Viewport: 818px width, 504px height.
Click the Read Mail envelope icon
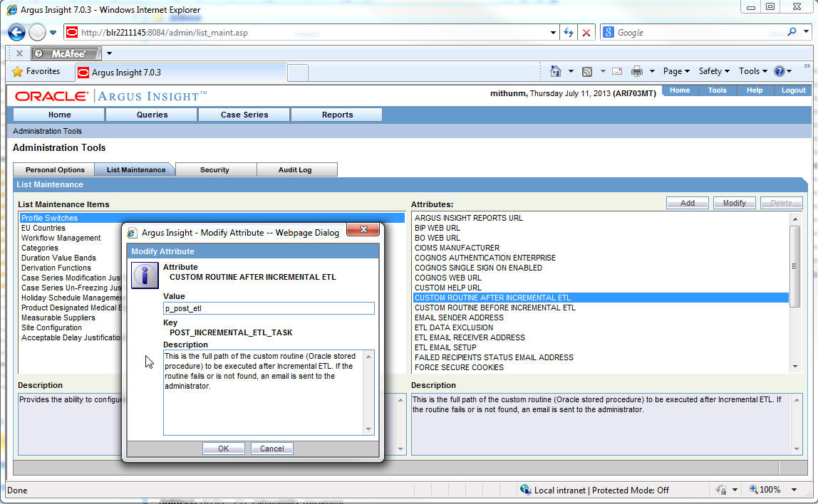point(617,71)
